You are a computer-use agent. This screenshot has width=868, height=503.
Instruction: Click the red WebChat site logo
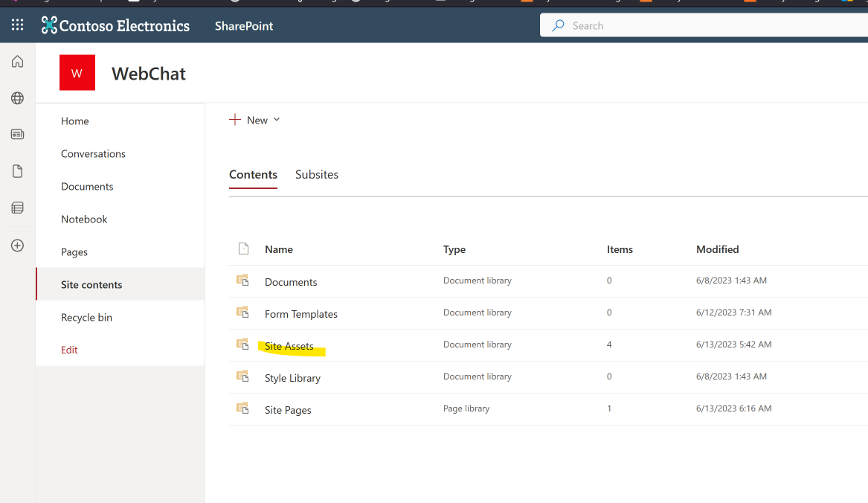tap(77, 73)
